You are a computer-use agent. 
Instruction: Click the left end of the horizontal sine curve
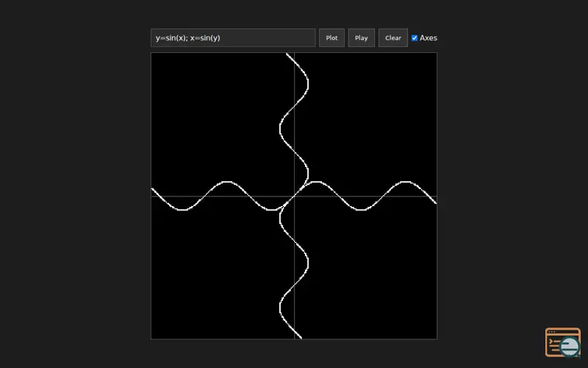tap(152, 189)
